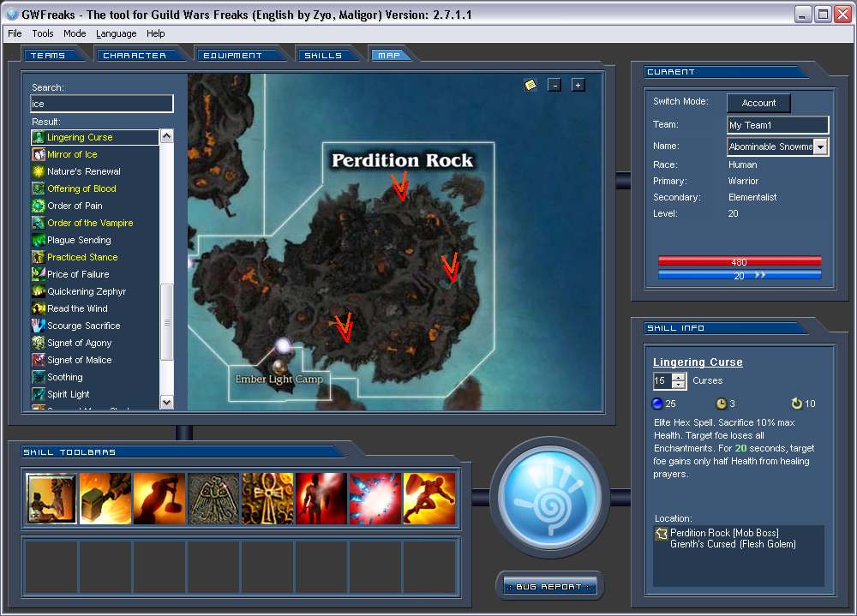Zoom out map with minus button
This screenshot has width=857, height=616.
click(x=554, y=85)
